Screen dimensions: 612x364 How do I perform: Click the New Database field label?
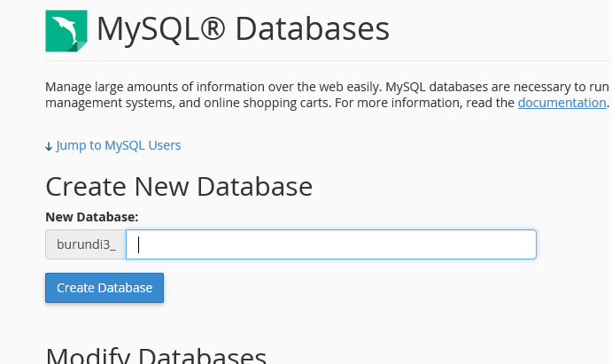point(92,216)
